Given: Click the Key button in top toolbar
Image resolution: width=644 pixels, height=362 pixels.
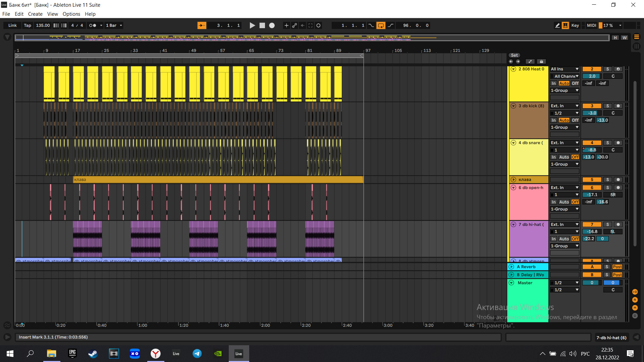Looking at the screenshot, I should 575,25.
